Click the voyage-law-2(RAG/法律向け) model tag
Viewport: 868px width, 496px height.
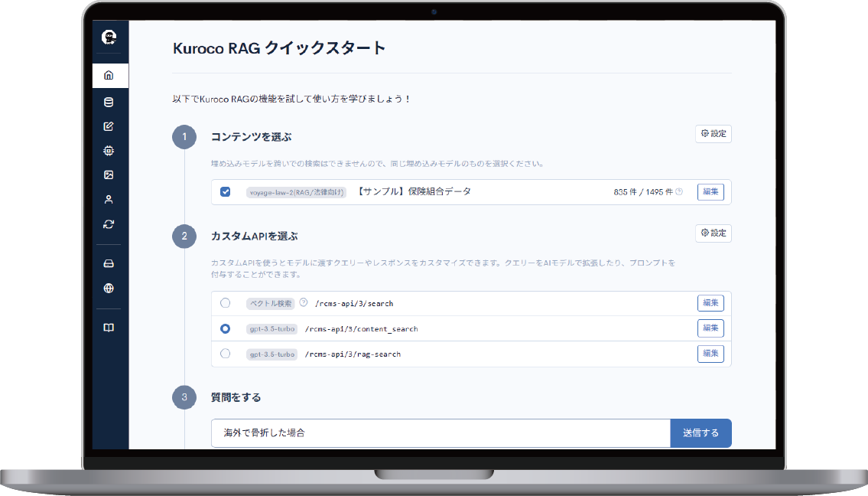296,192
